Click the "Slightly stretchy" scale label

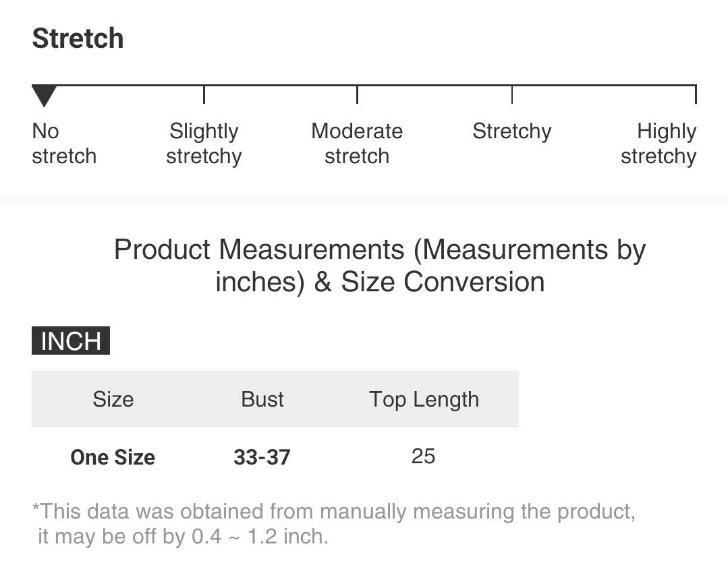point(204,144)
